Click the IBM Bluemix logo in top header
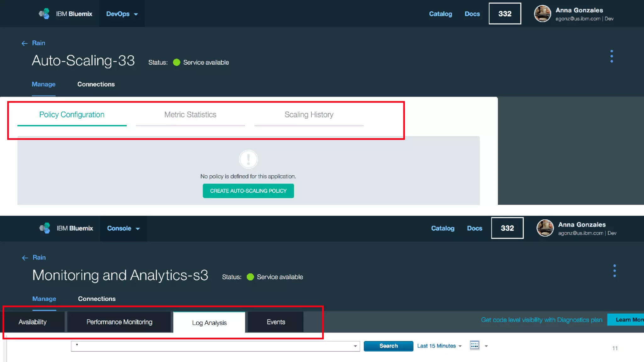Image resolution: width=644 pixels, height=362 pixels. point(44,14)
